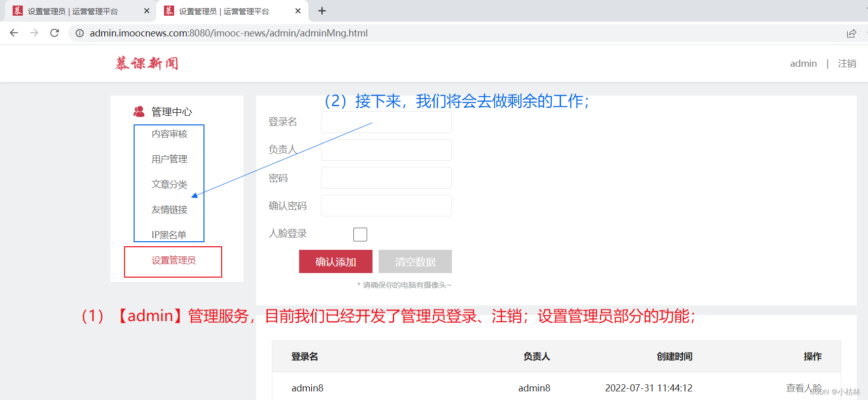Close the first 设置管理员 tab

pyautogui.click(x=147, y=11)
